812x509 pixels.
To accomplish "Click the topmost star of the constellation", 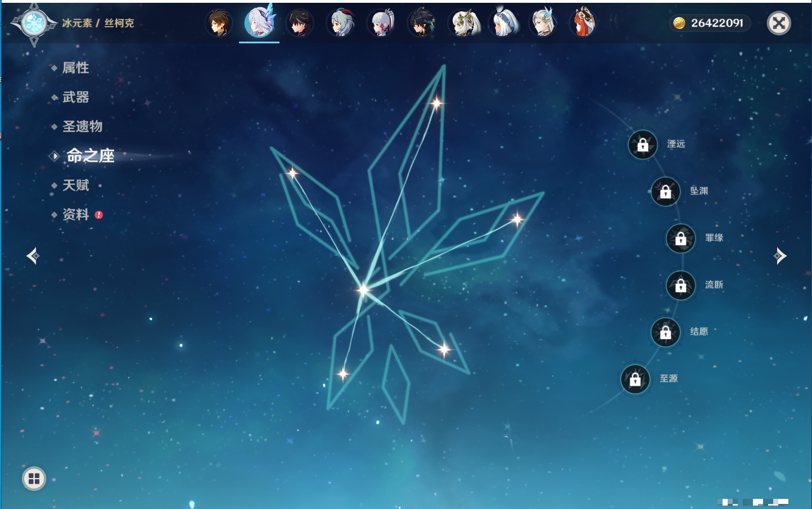I will (x=436, y=103).
